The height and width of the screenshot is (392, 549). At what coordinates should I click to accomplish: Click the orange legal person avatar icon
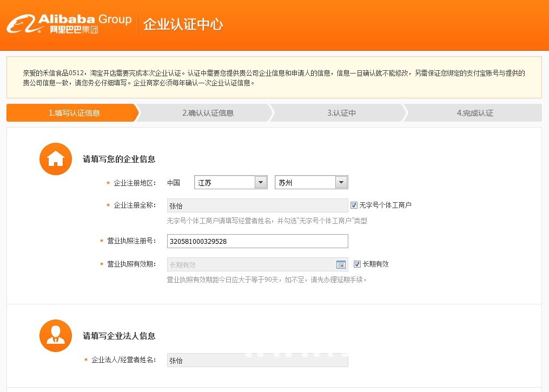pos(55,335)
